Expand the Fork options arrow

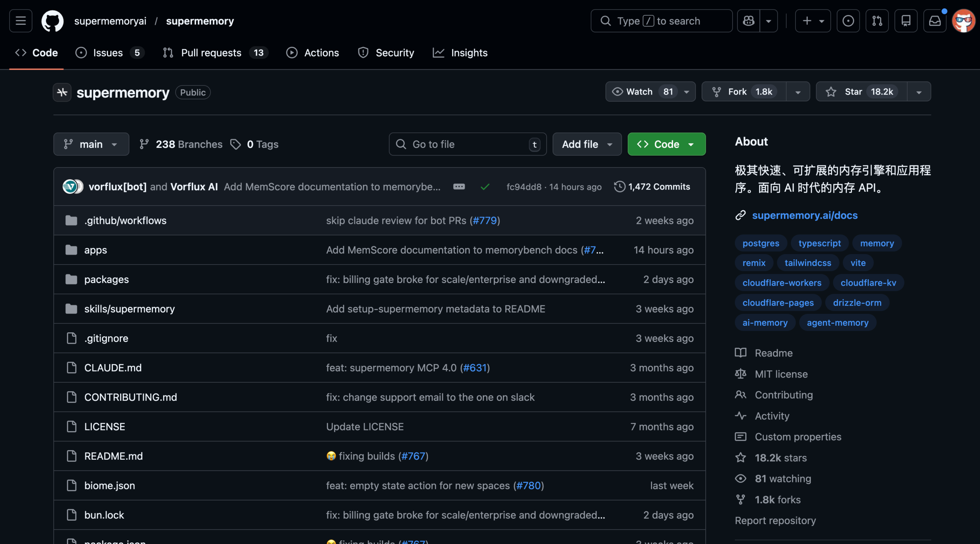tap(798, 92)
